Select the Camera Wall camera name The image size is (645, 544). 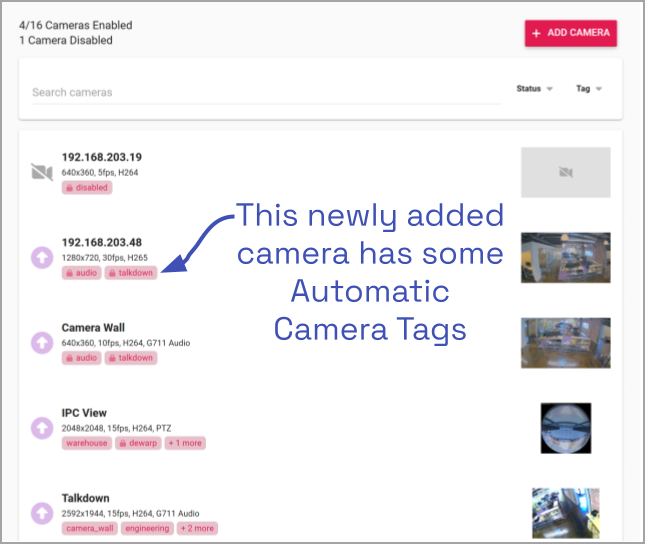coord(93,328)
